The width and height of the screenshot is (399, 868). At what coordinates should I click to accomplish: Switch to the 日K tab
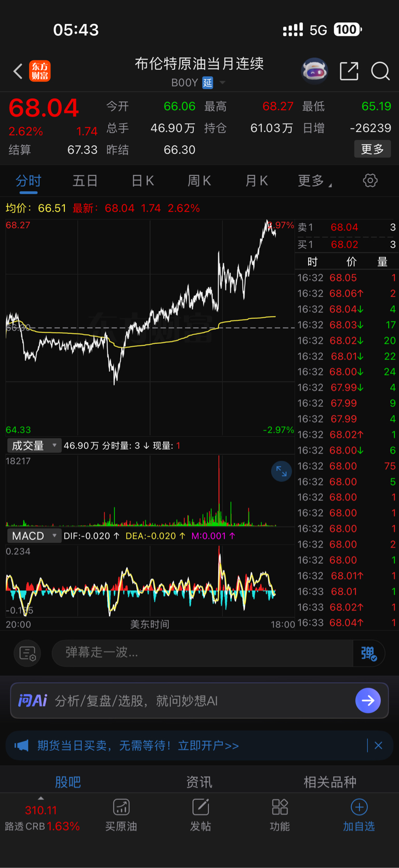pos(142,180)
